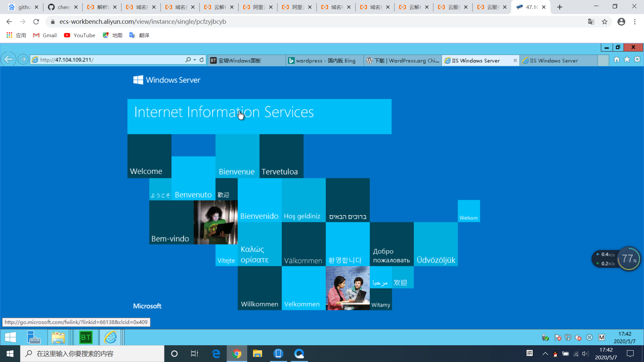Open Chrome profile account icon
Image resolution: width=644 pixels, height=362 pixels.
pyautogui.click(x=621, y=22)
